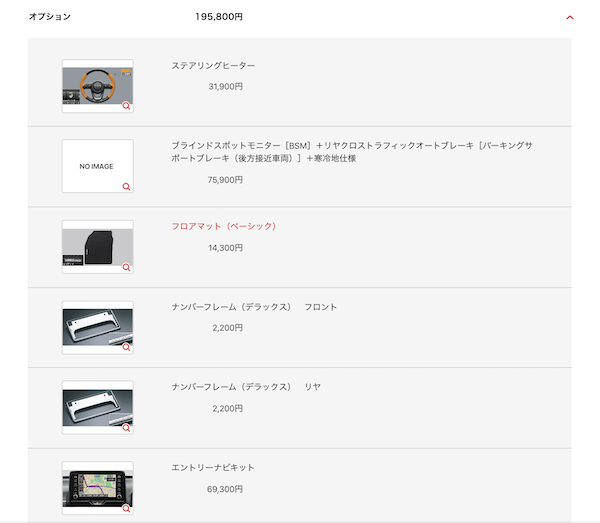The width and height of the screenshot is (600, 523).
Task: Open the black floor mat thumbnail
Action: click(x=96, y=246)
